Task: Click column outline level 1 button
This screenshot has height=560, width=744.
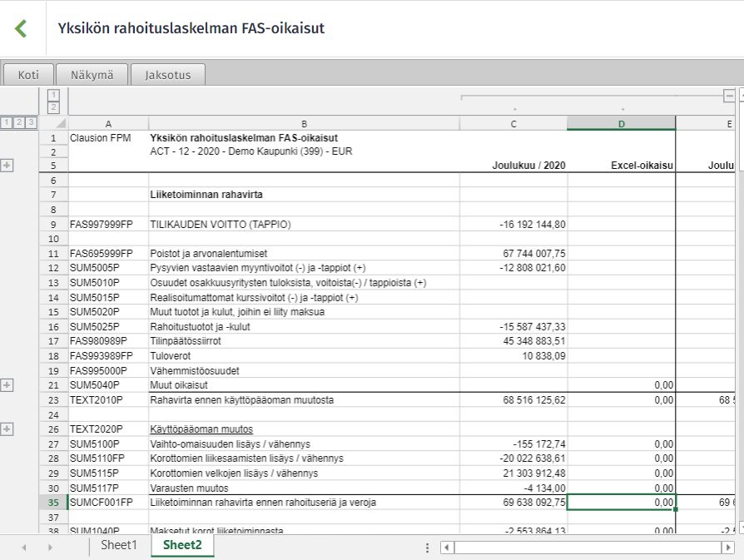Action: pyautogui.click(x=53, y=94)
